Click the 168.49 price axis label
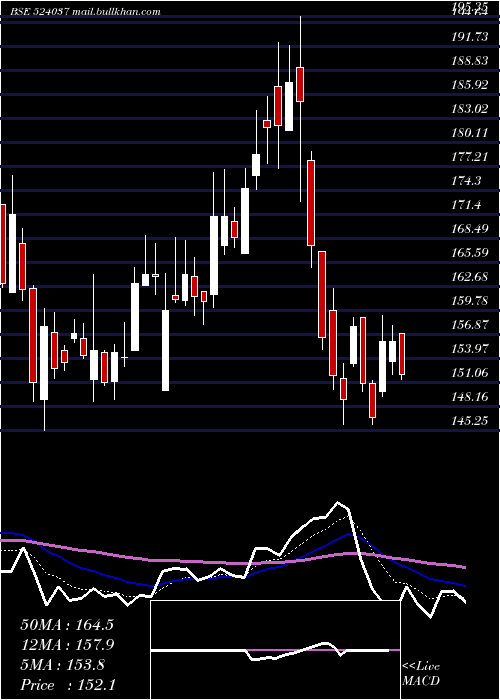Viewport: 500px width, 700px height. click(x=470, y=229)
